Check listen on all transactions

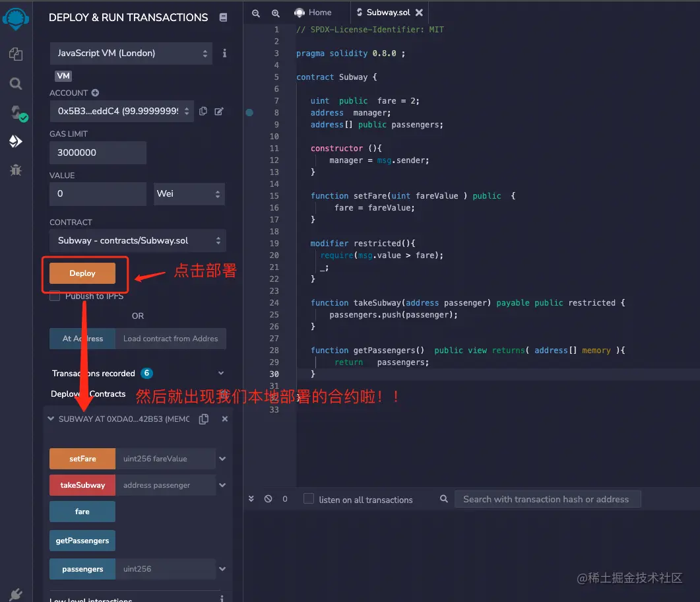point(309,498)
